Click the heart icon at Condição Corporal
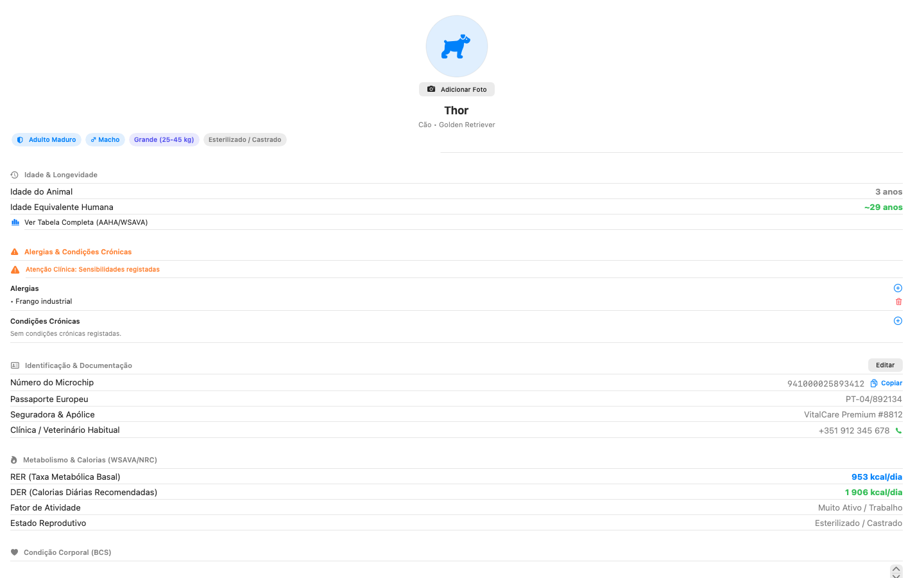Screen dimensions: 924x578 coord(15,552)
